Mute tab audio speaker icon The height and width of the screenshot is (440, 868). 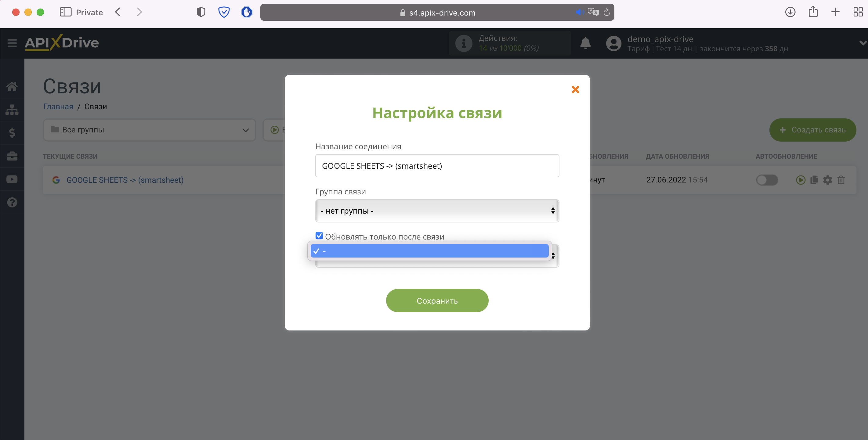point(579,13)
